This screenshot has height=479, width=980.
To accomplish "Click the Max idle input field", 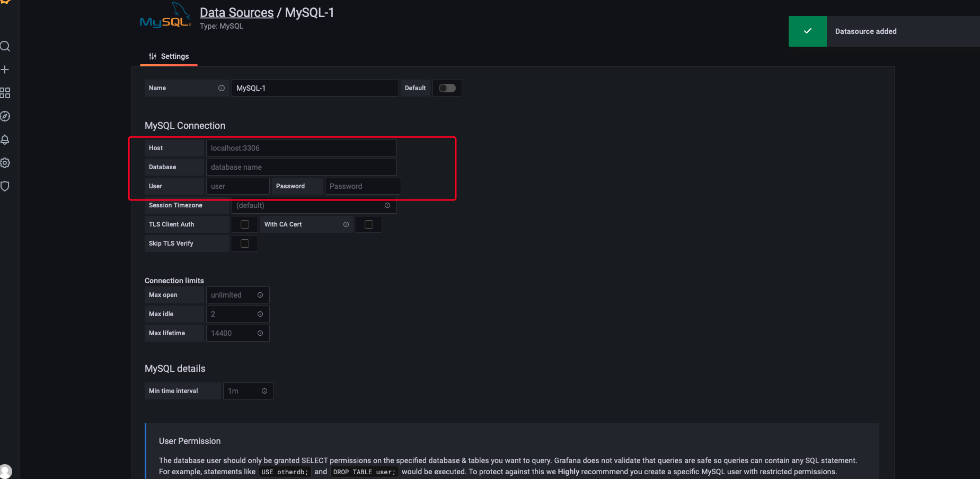I will click(237, 314).
